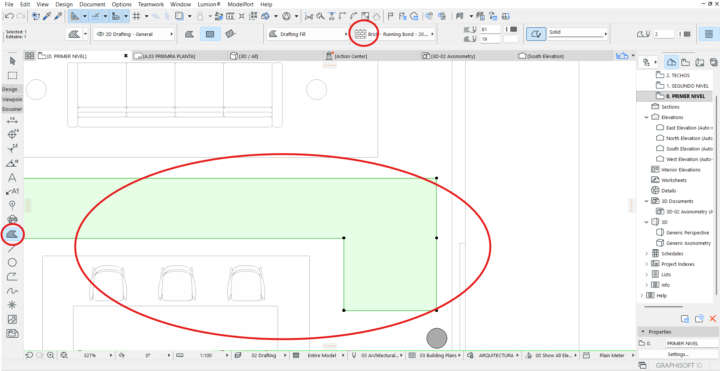
Task: Select the Marquee tool
Action: [x=12, y=75]
